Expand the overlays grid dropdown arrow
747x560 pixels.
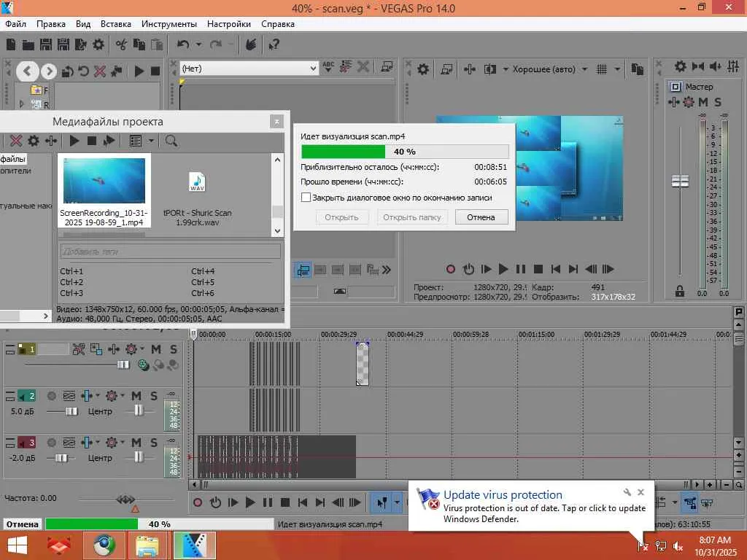617,69
